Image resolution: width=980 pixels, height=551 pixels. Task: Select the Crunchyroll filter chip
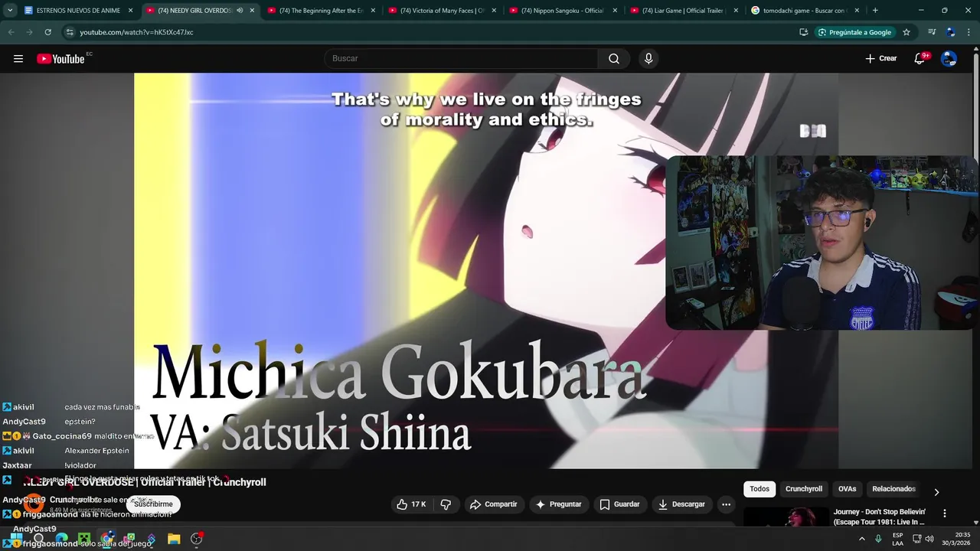(x=804, y=489)
